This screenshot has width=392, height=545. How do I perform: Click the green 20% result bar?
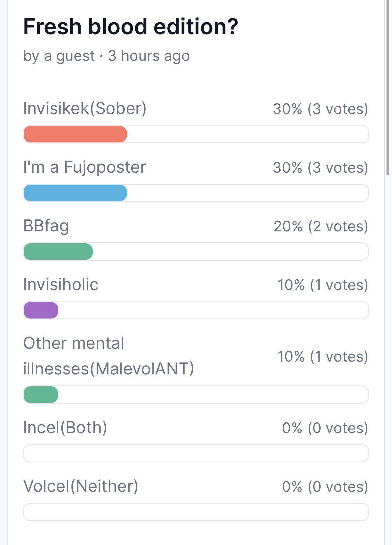[58, 252]
